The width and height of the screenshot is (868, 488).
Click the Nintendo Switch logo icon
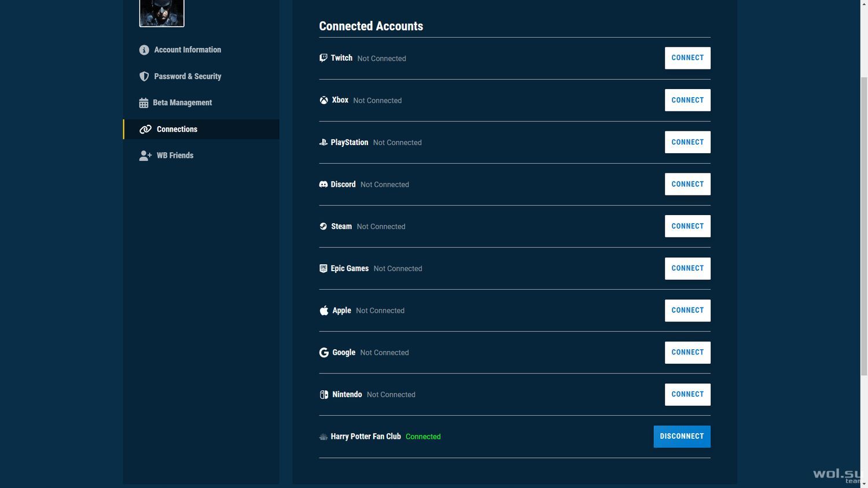[324, 395]
